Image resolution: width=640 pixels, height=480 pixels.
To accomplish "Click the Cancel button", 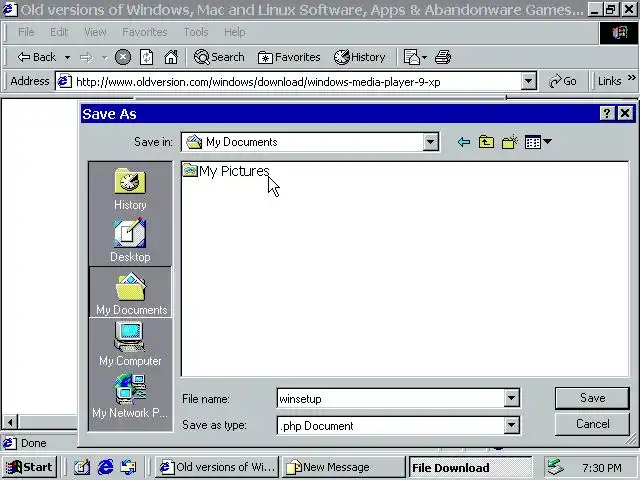I will 592,424.
